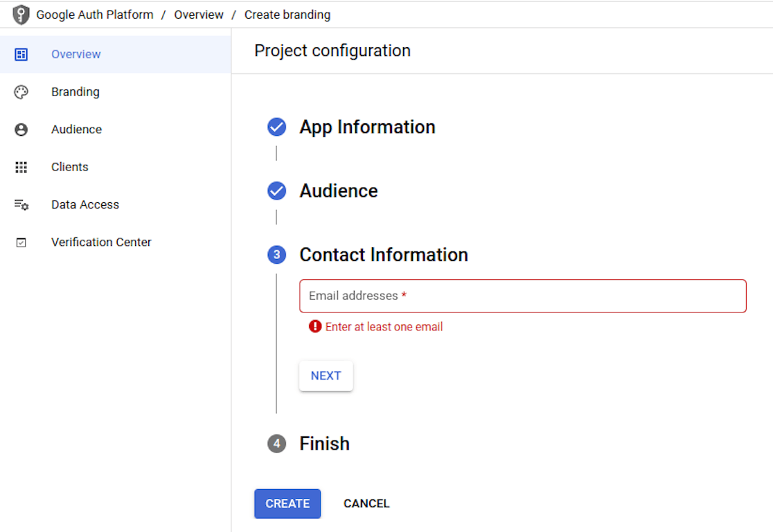The width and height of the screenshot is (773, 532).
Task: Click the App Information completed checkmark
Action: (x=276, y=127)
